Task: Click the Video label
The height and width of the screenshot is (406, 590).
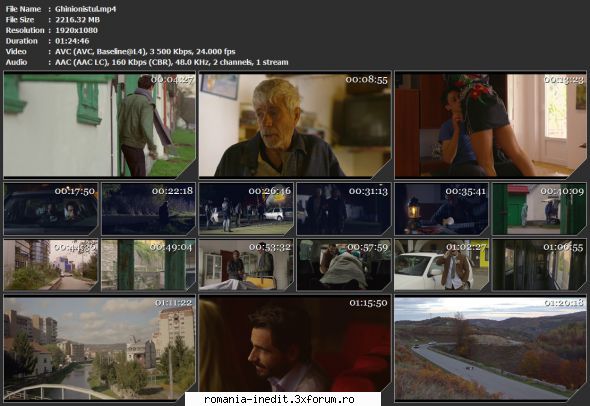Action: (x=16, y=52)
